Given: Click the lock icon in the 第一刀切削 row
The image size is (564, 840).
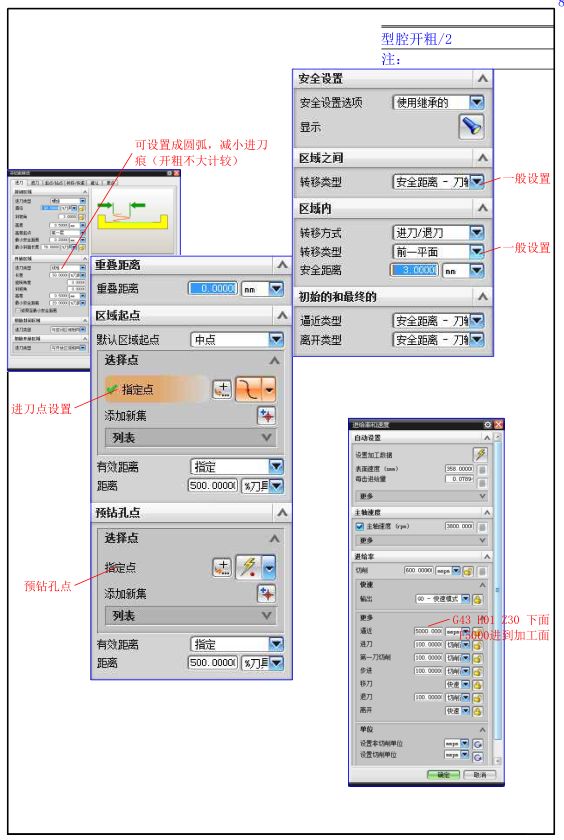Looking at the screenshot, I should [x=477, y=658].
